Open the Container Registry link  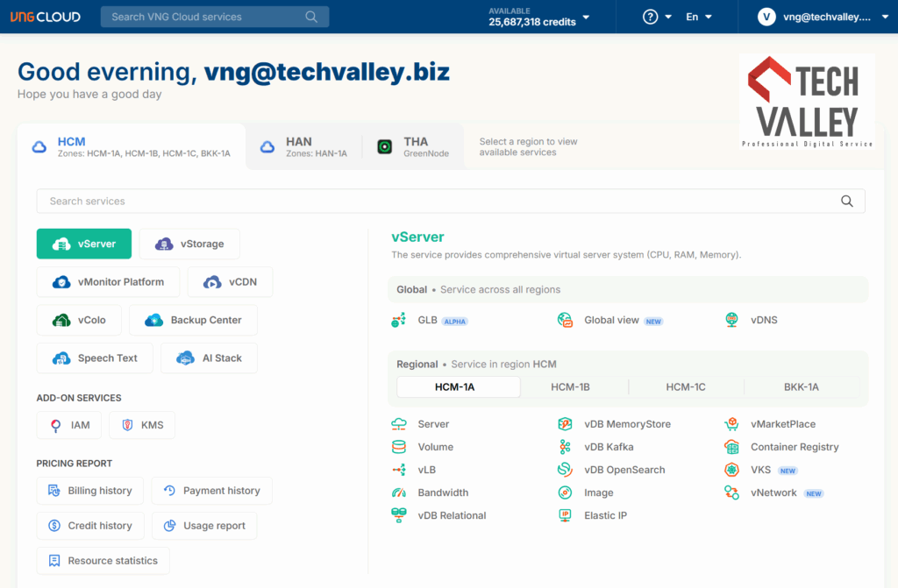tap(795, 447)
